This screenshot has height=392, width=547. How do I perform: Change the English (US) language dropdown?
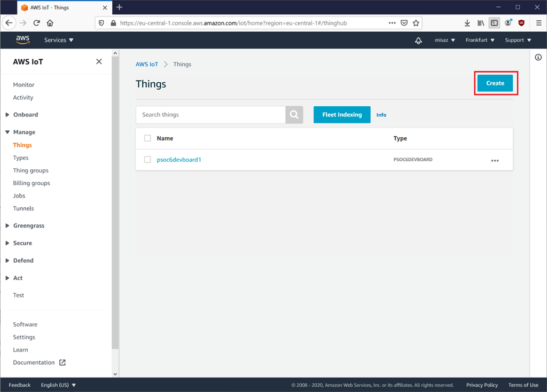pyautogui.click(x=58, y=385)
